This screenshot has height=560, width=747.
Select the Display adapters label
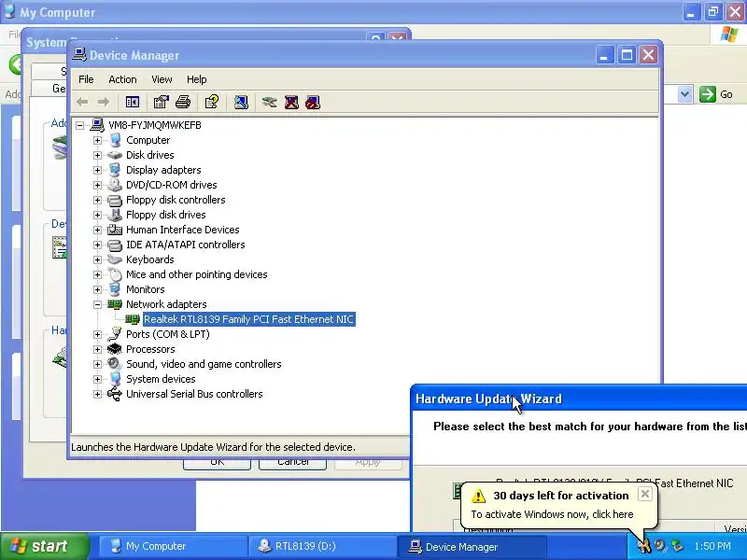163,170
